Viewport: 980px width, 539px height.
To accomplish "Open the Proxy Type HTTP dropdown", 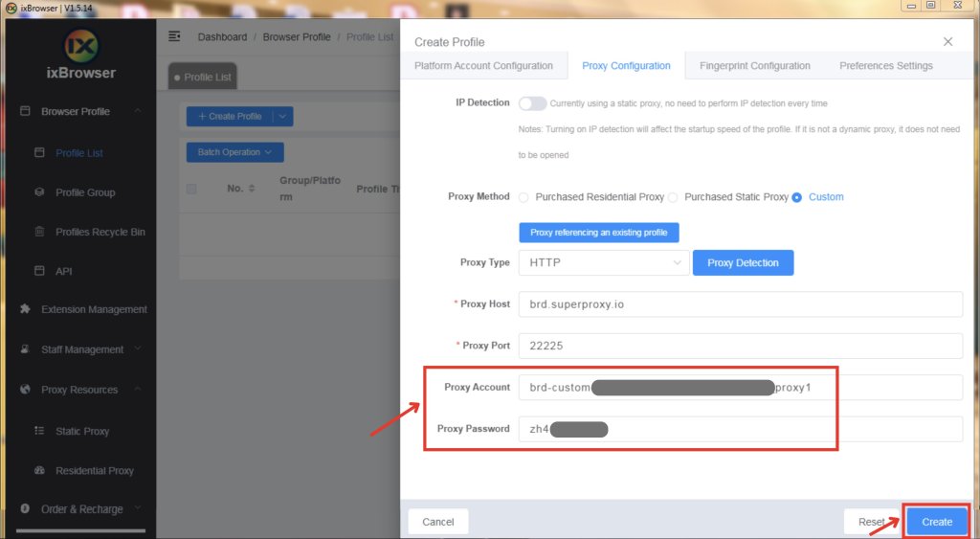I will coord(603,262).
